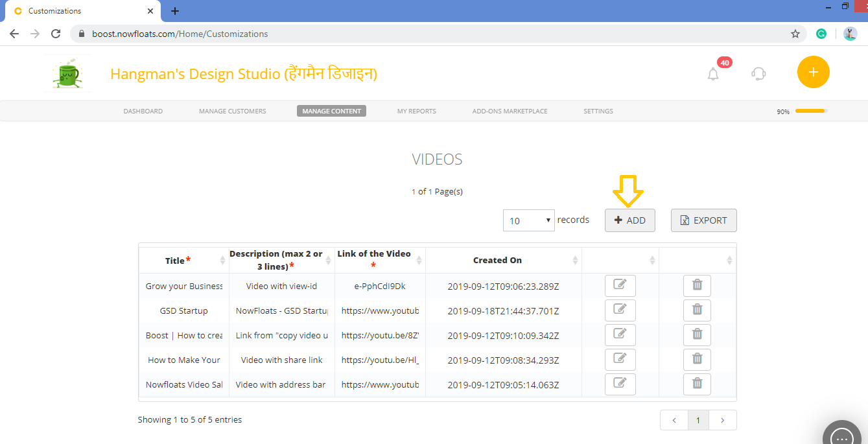Open a new browser tab
Viewport: 868px width, 444px height.
click(x=175, y=11)
